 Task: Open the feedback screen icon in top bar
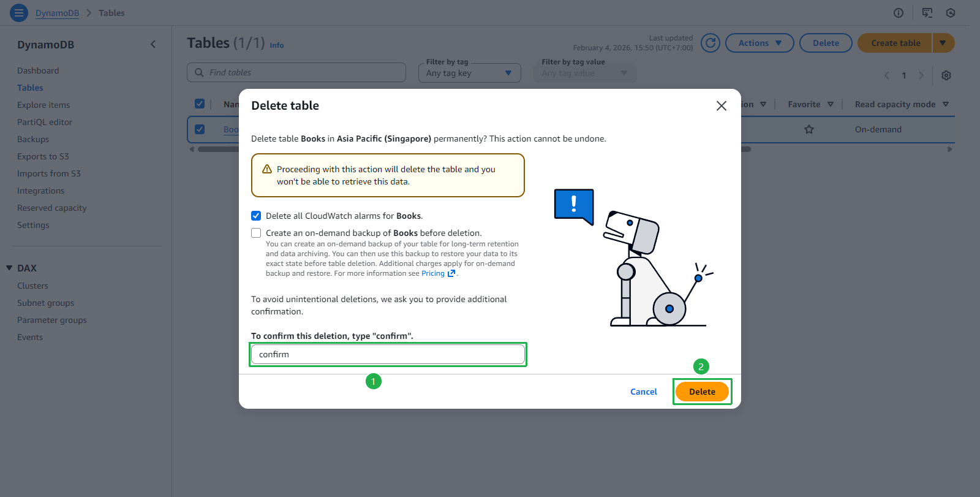pyautogui.click(x=927, y=13)
